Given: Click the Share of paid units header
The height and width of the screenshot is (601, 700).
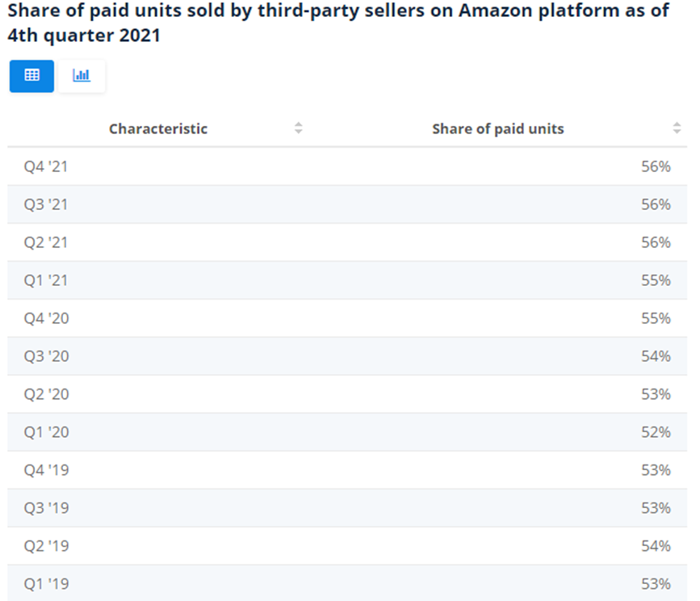Looking at the screenshot, I should [x=498, y=128].
